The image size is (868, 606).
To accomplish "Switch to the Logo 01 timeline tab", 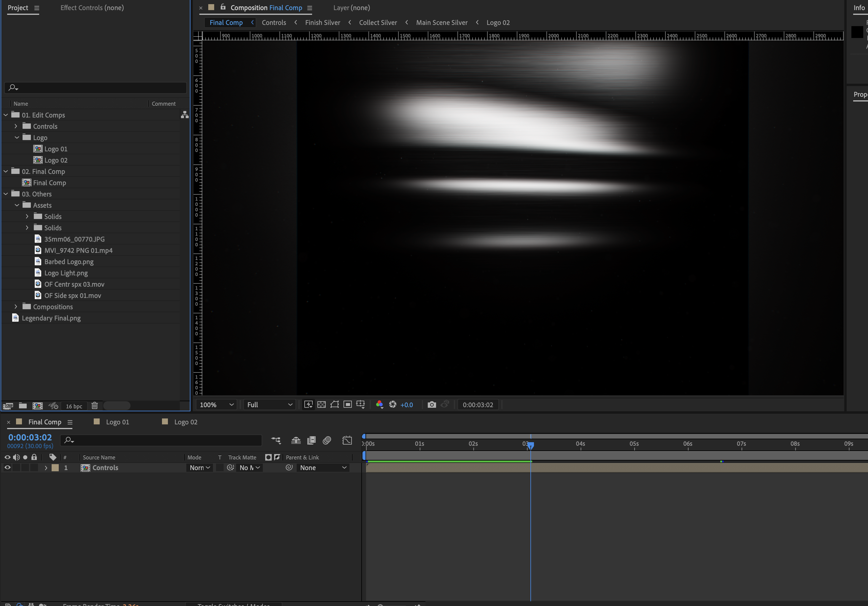I will tap(117, 422).
